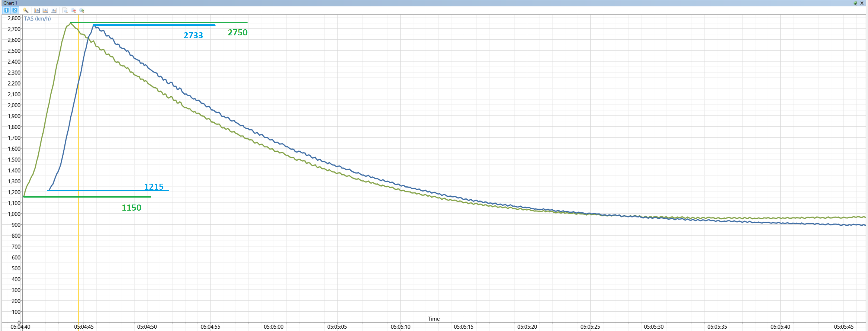Click the Time axis title
The width and height of the screenshot is (868, 331).
tap(434, 319)
